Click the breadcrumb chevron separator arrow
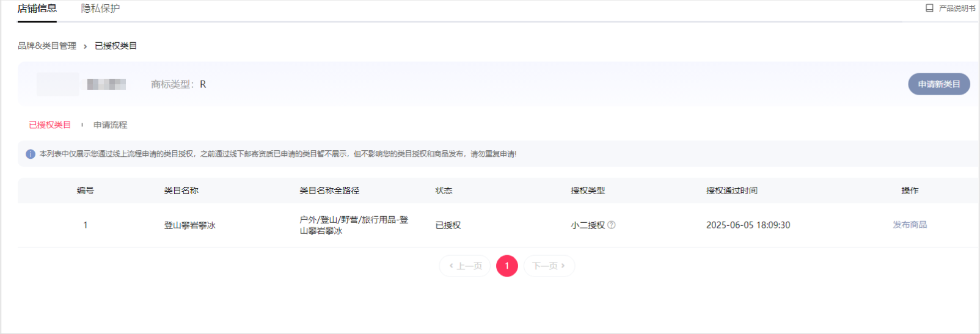This screenshot has width=980, height=334. click(85, 46)
